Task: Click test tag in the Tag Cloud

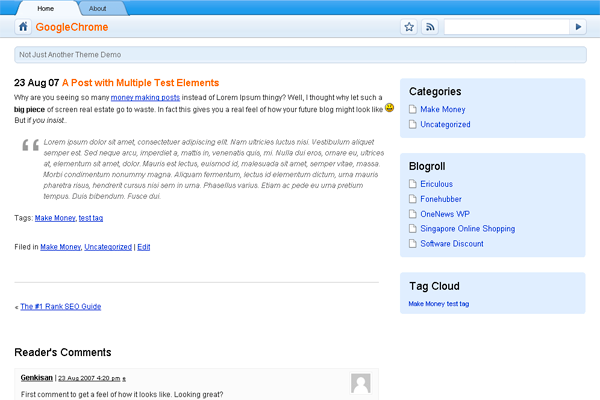Action: (458, 304)
